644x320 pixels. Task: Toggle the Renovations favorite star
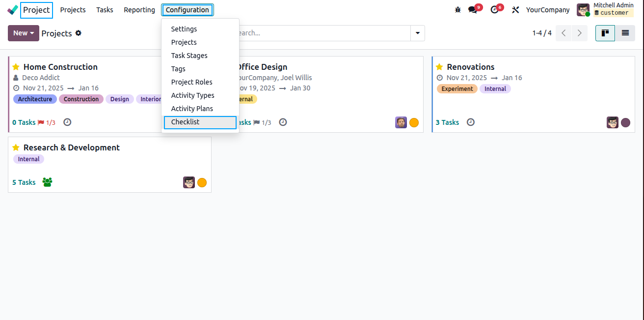tap(439, 67)
